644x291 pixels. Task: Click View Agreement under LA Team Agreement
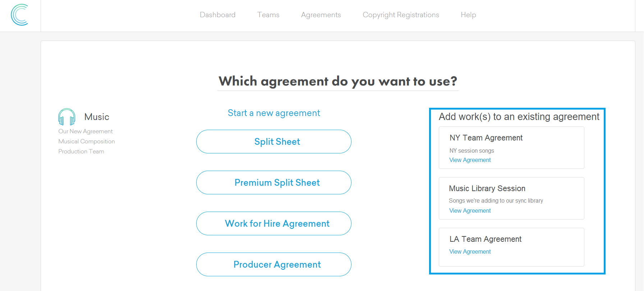[470, 252]
